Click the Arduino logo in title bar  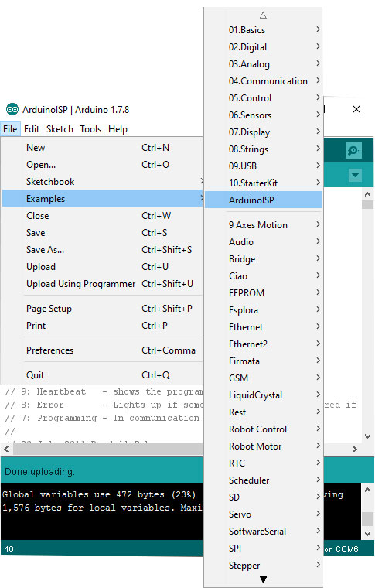tap(12, 110)
